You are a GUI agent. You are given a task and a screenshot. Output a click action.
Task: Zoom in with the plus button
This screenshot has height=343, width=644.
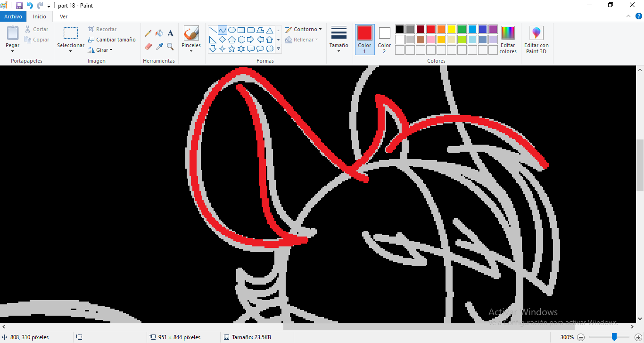pyautogui.click(x=638, y=337)
